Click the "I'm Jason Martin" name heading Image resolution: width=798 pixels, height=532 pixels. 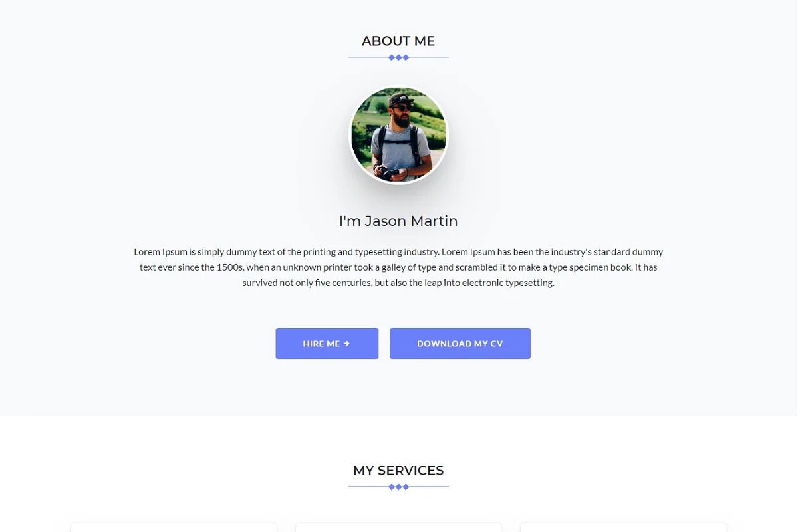click(398, 221)
